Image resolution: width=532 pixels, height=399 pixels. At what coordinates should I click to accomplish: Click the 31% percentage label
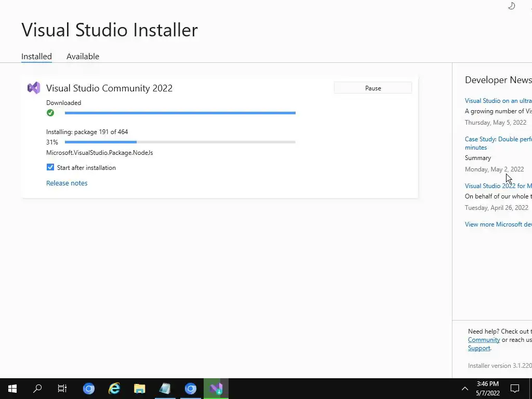[52, 142]
